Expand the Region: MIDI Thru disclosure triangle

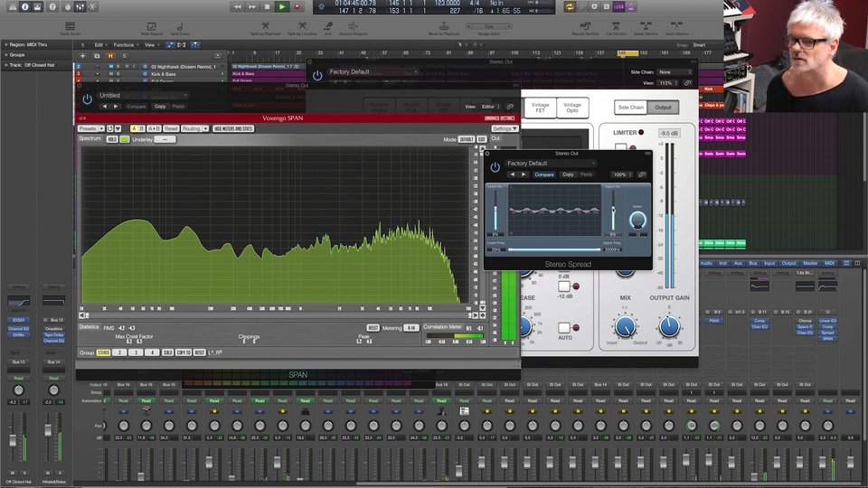click(x=6, y=44)
